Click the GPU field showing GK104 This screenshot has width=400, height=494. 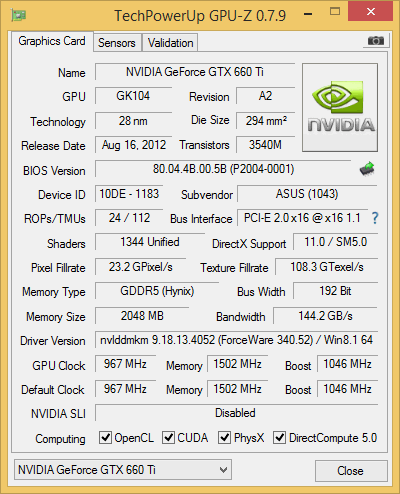pyautogui.click(x=133, y=96)
